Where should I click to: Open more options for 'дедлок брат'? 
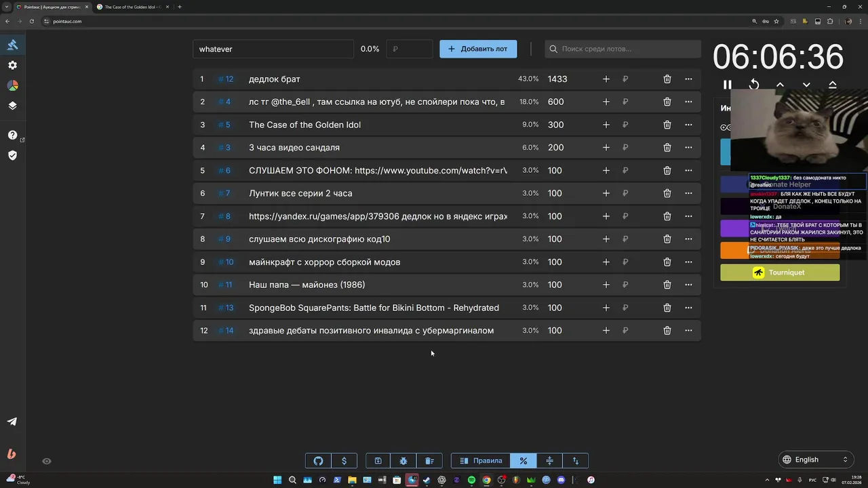688,79
